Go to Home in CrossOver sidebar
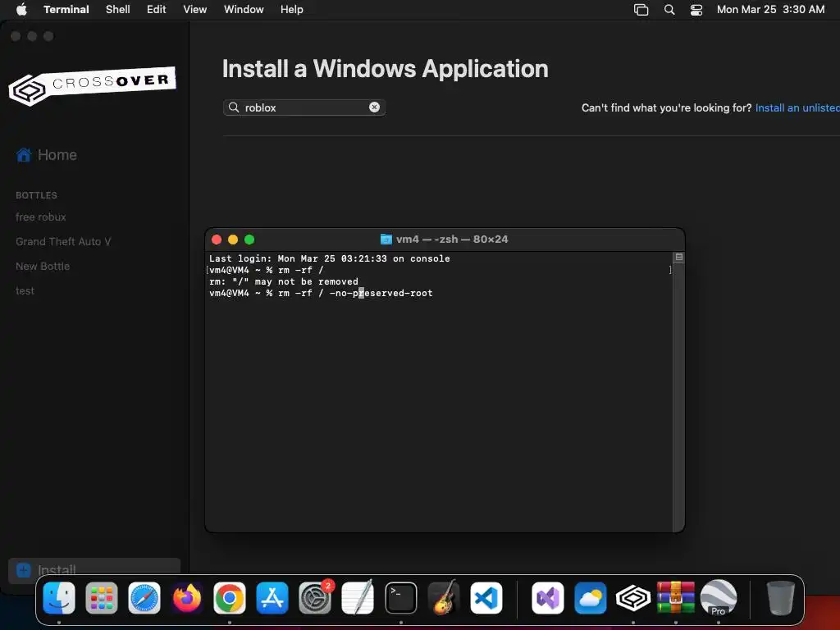This screenshot has height=630, width=840. click(57, 155)
